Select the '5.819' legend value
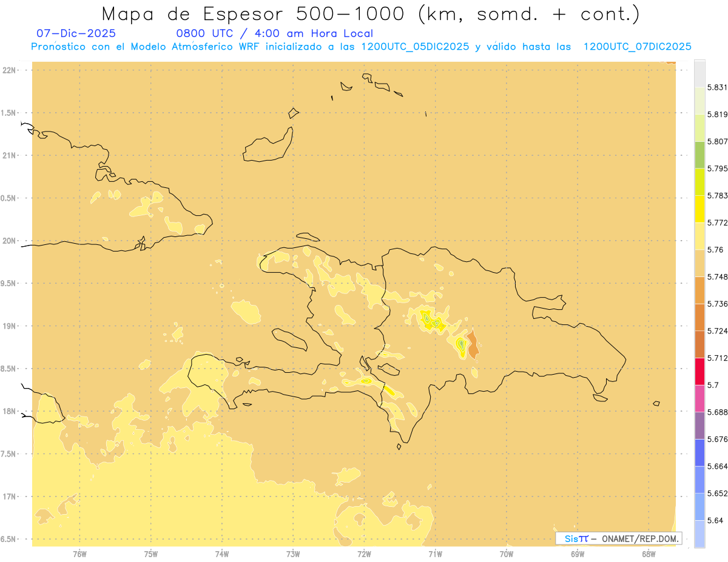Viewport: 728px width, 562px height. (x=717, y=115)
